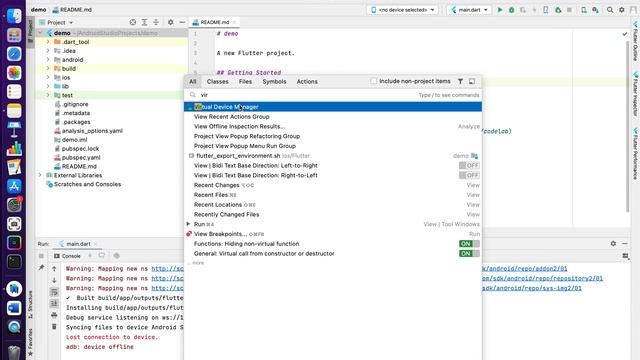Start debugging with the green bug icon
The image size is (640, 360).
511,10
